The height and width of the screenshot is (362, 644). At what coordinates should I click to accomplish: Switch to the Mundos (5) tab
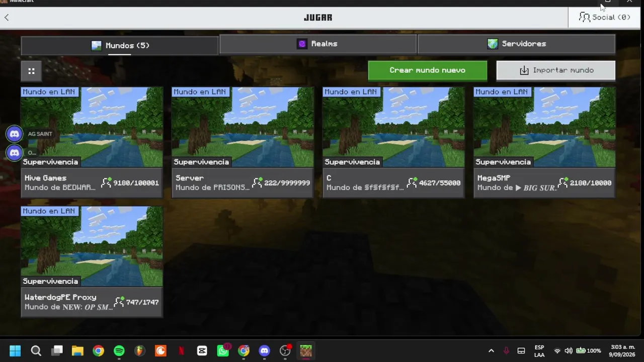coord(120,45)
